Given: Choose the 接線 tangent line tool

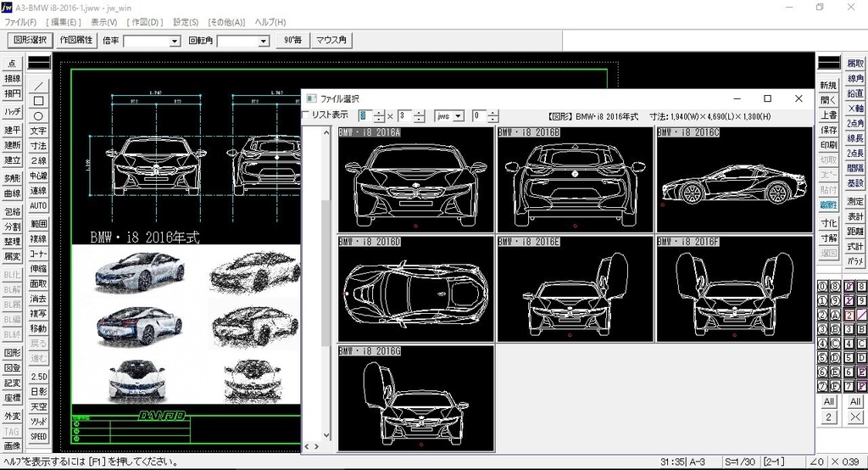Looking at the screenshot, I should (12, 78).
